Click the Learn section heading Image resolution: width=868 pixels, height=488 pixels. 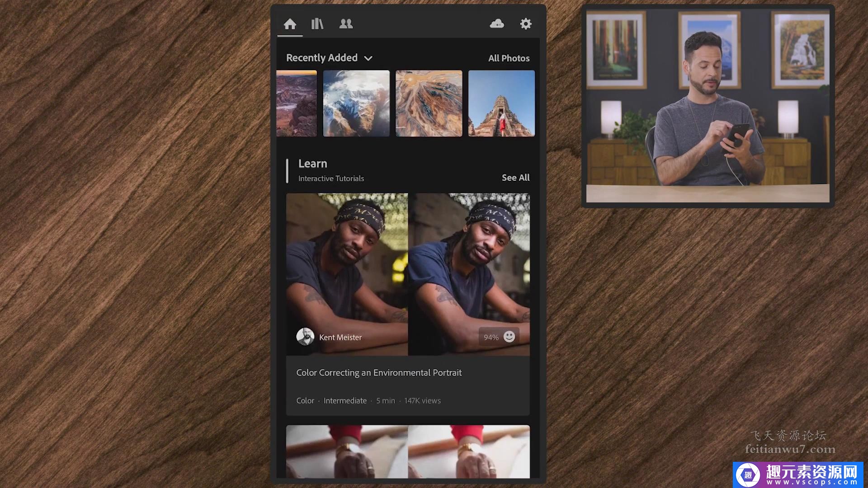(x=312, y=164)
